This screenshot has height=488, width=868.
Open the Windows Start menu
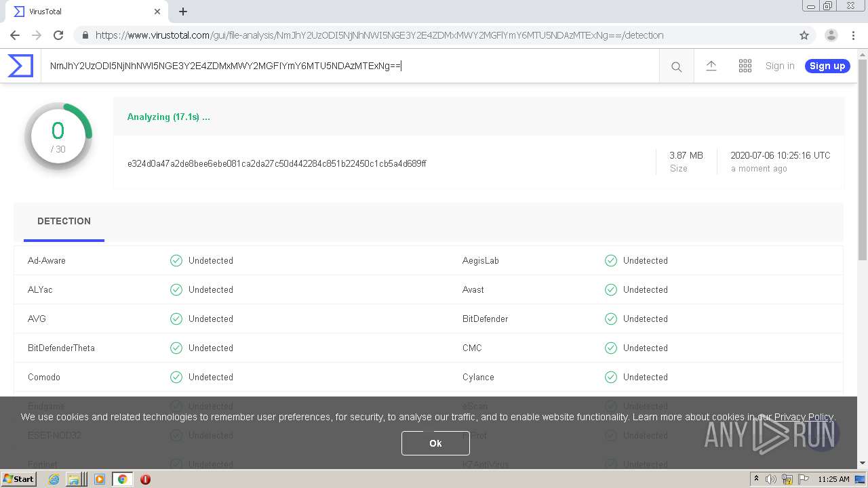(x=19, y=479)
